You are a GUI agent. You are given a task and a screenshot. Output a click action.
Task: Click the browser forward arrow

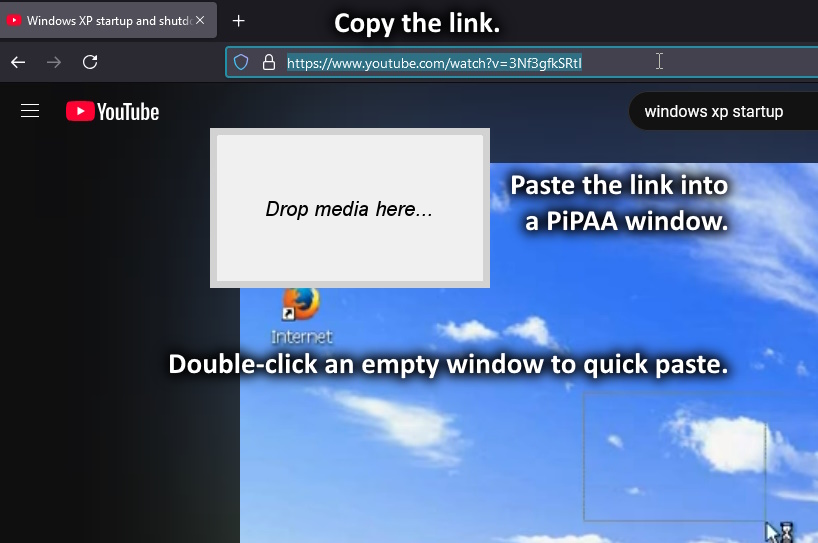click(x=54, y=63)
